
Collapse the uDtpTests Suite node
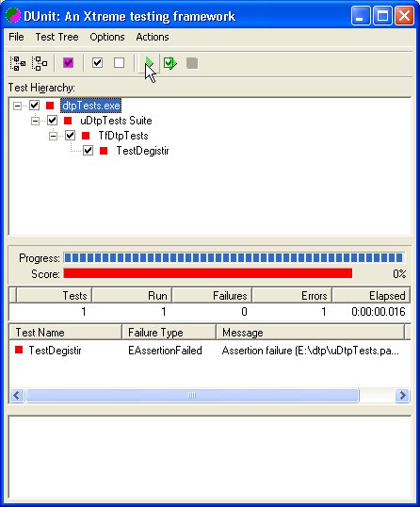point(35,121)
